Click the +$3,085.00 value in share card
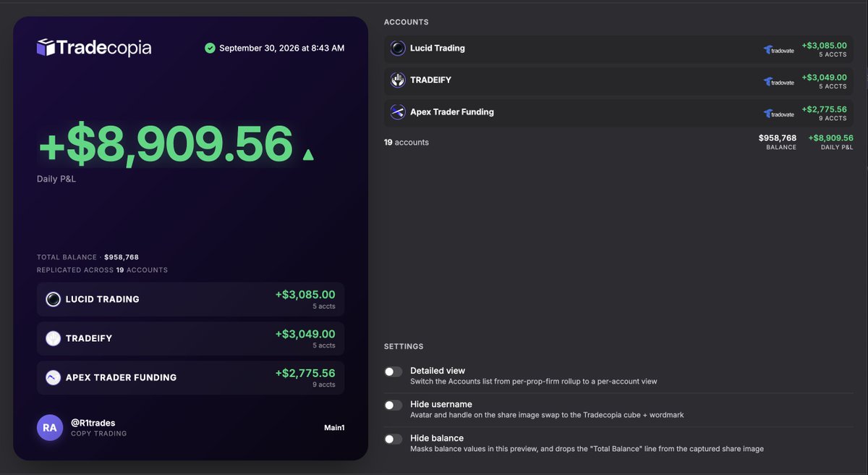This screenshot has width=868, height=475. 305,295
